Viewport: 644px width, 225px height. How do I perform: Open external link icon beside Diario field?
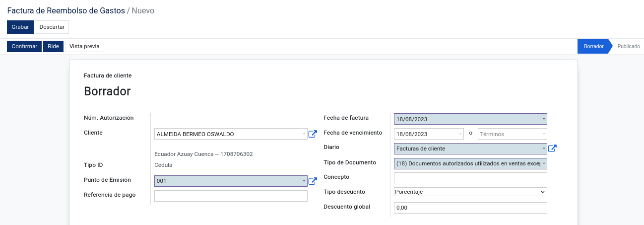552,149
